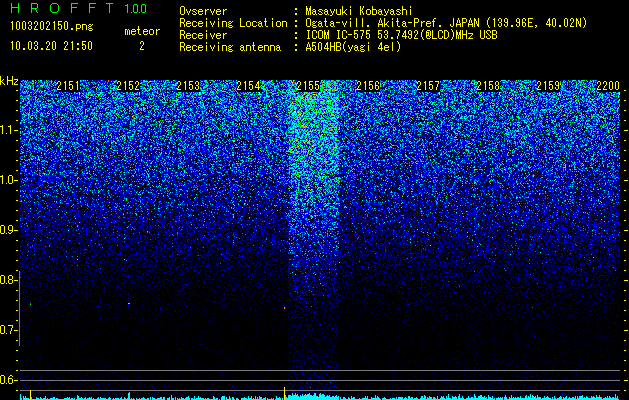This screenshot has width=629, height=400.
Task: Click the 2156 time marker
Action: (x=368, y=86)
